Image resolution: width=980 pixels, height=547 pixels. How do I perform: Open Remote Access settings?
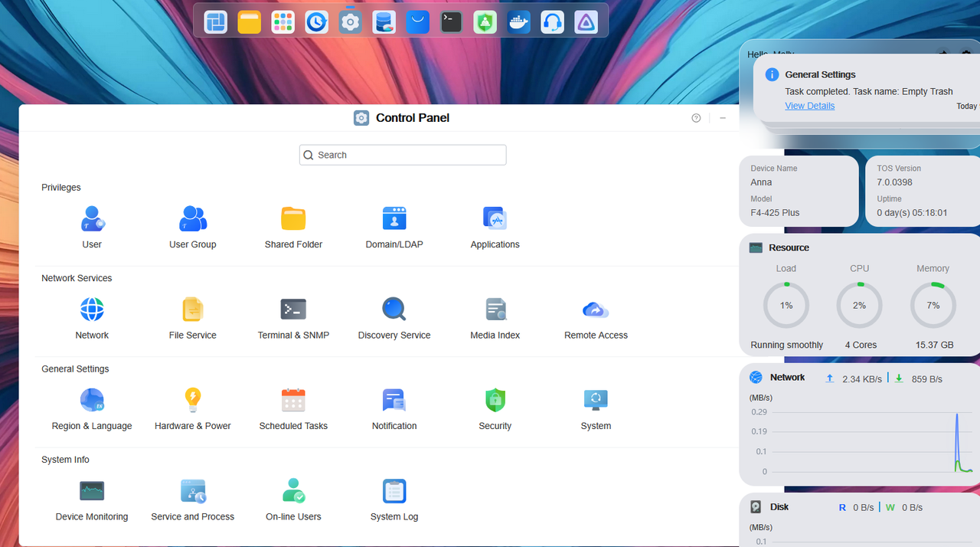click(x=596, y=310)
